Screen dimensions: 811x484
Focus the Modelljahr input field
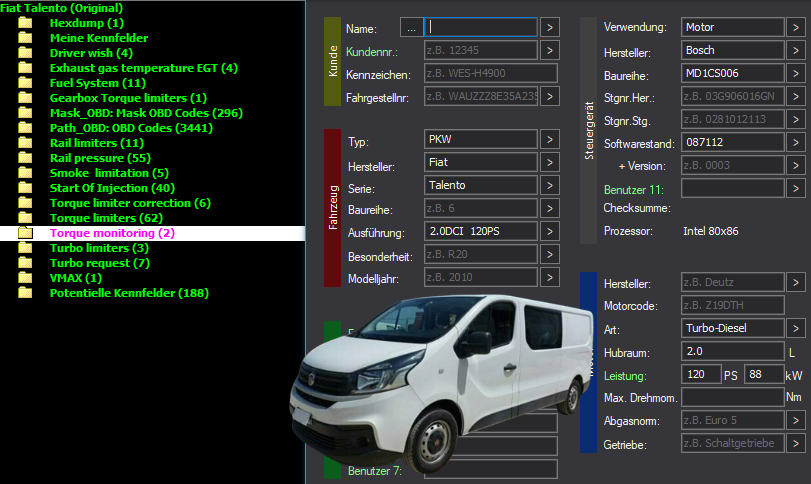coord(481,277)
